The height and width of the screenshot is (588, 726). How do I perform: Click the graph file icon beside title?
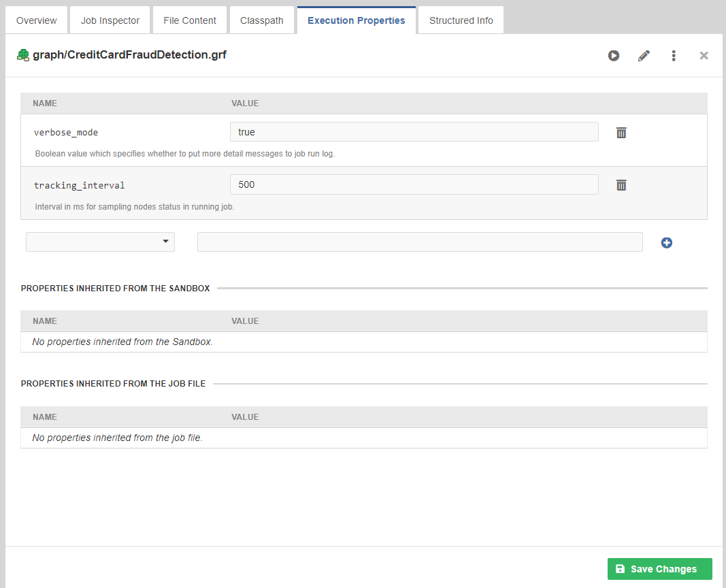23,55
